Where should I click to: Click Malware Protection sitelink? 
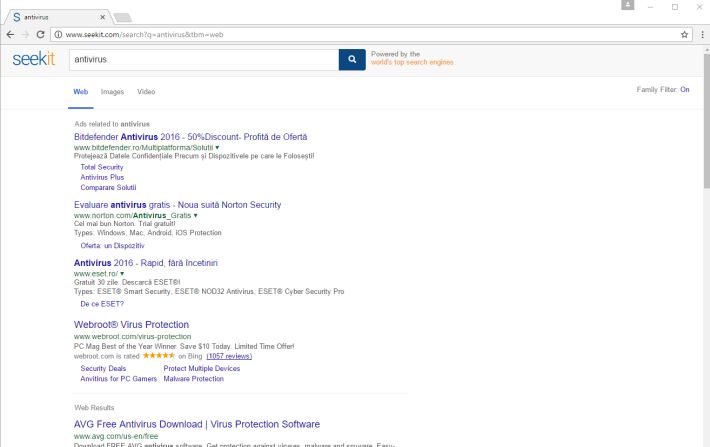click(x=193, y=379)
